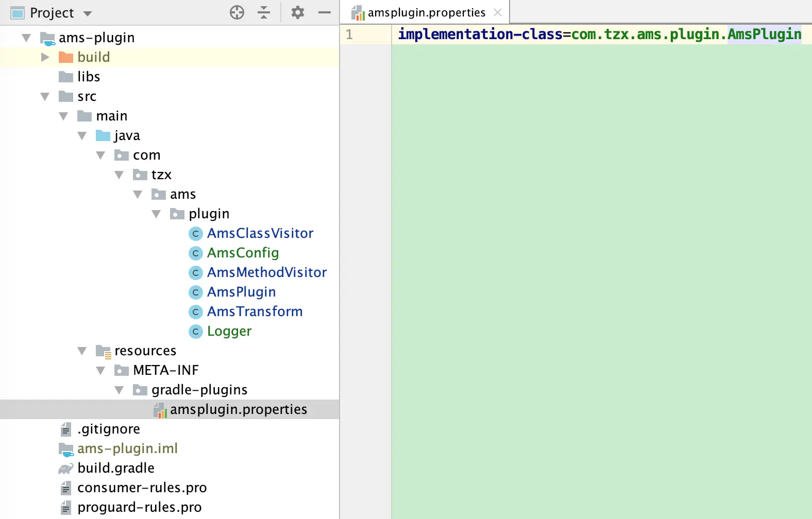This screenshot has width=812, height=519.
Task: Select the ams-plugin.iml file name
Action: (x=127, y=448)
